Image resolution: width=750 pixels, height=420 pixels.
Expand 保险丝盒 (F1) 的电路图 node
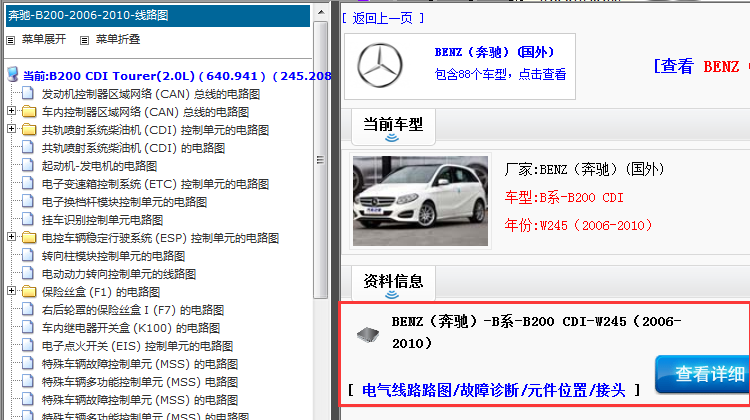pos(11,291)
